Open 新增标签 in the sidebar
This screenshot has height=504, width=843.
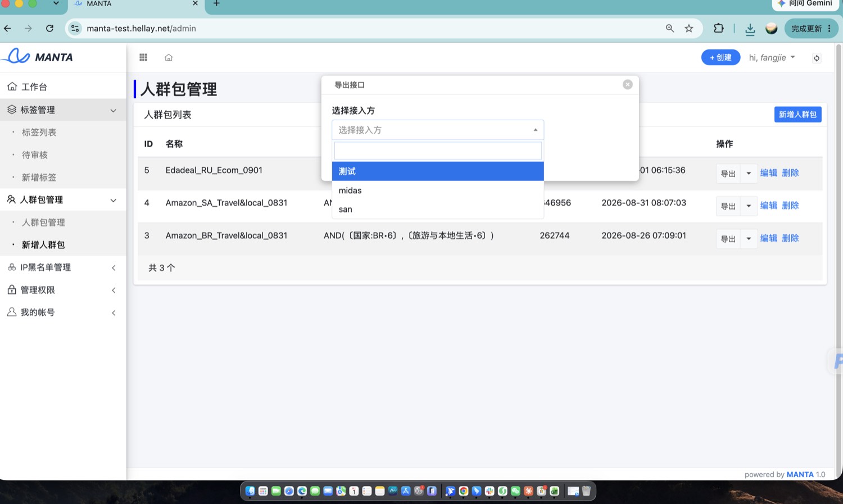39,178
